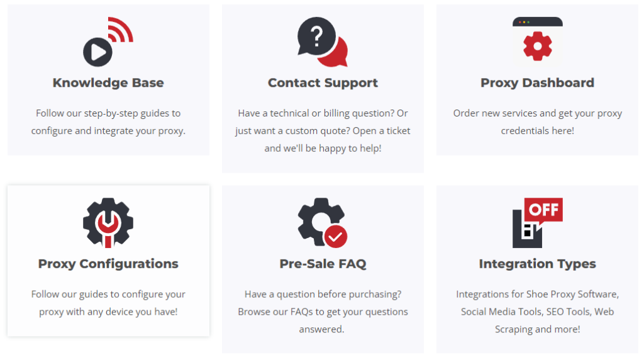Click the Pre-Sale FAQ gear checkmark icon
Image resolution: width=644 pixels, height=357 pixels.
[x=322, y=223]
